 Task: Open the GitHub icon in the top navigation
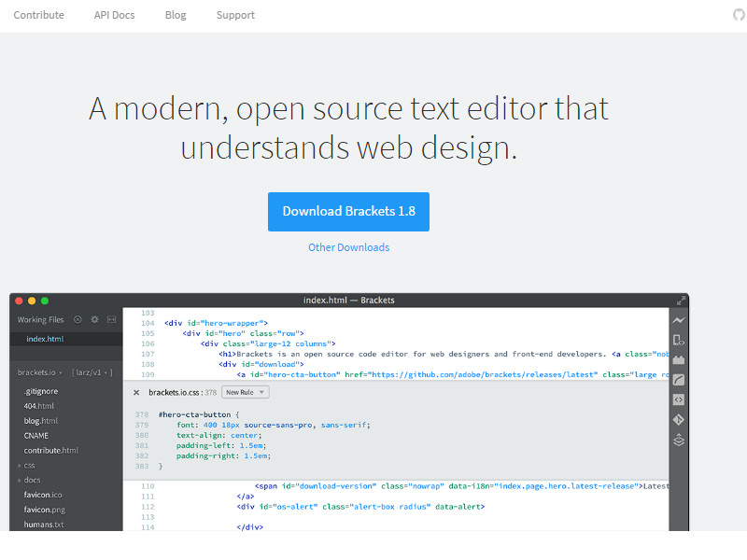740,15
